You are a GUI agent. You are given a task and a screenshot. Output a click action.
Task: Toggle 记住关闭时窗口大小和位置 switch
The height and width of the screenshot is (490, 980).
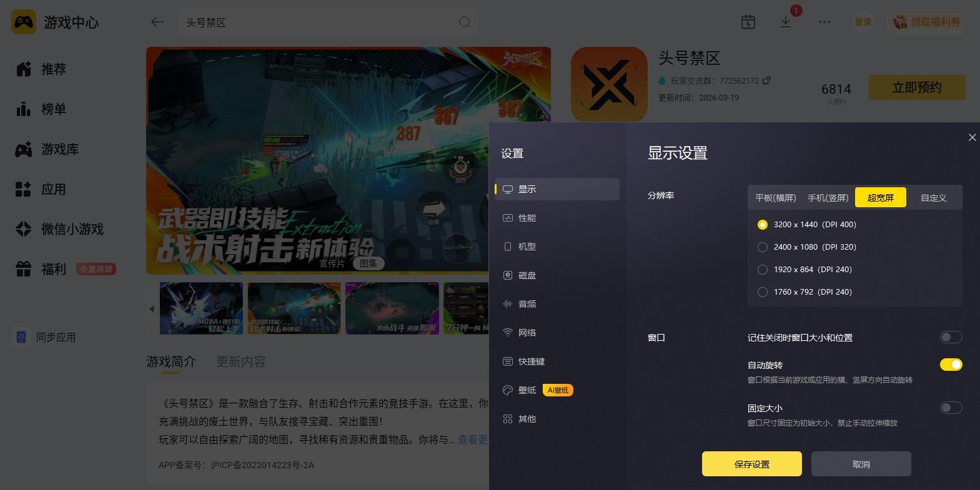tap(951, 337)
